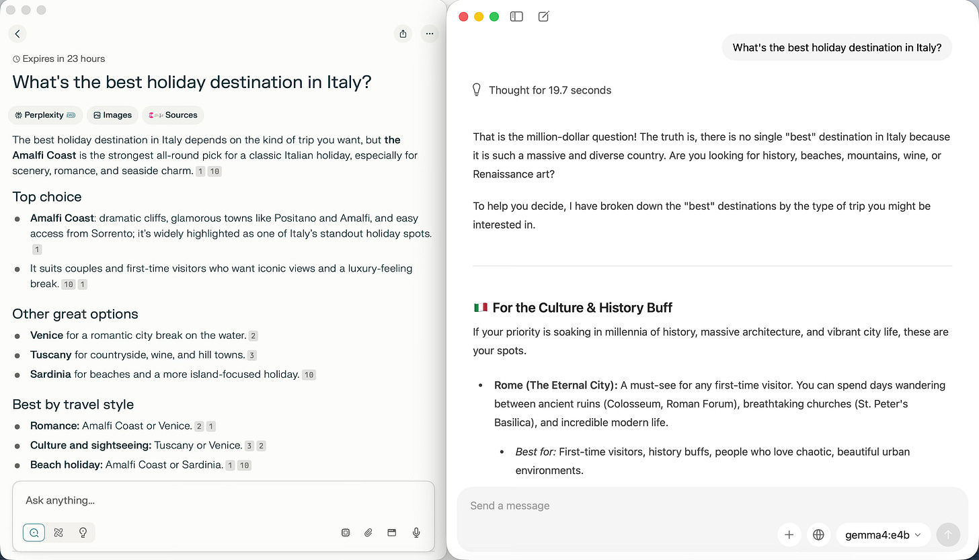The image size is (979, 560).
Task: Click bold 'Culture and sightseeing:' label
Action: click(91, 445)
